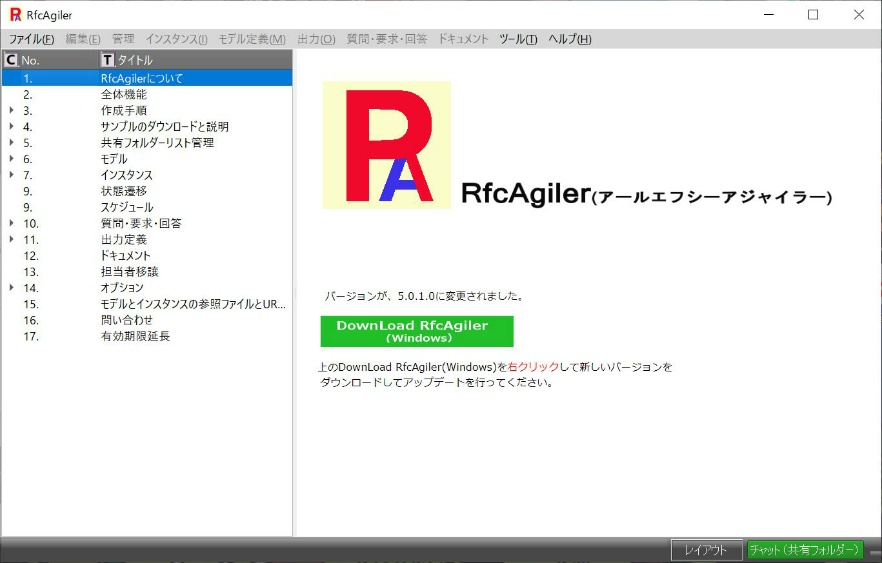This screenshot has height=563, width=882.
Task: Select the 作成手順 title
Action: click(124, 110)
